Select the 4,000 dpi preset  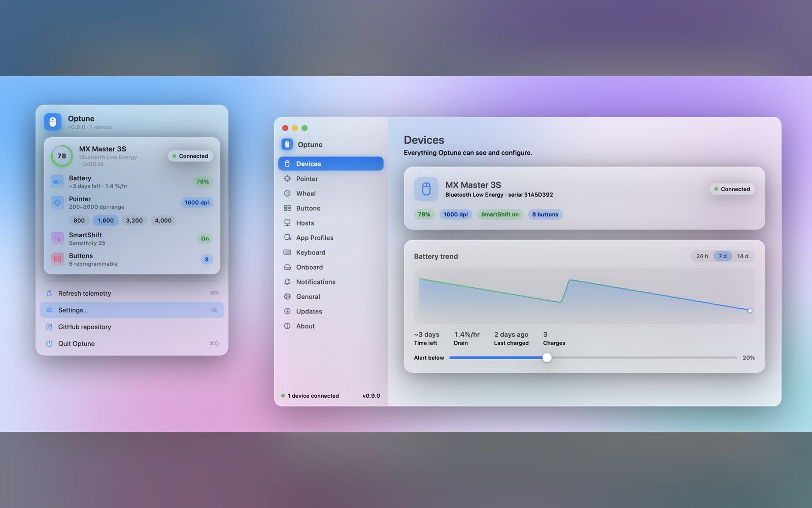[x=163, y=220]
